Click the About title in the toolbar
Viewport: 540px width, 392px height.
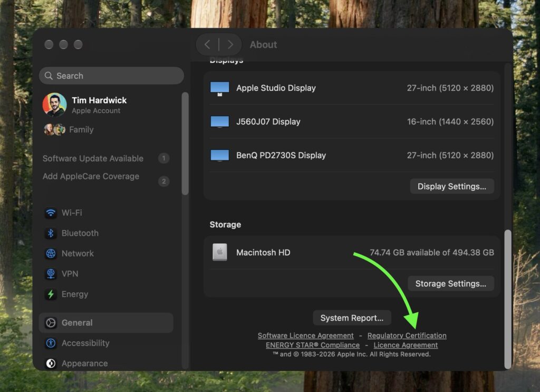tap(263, 45)
